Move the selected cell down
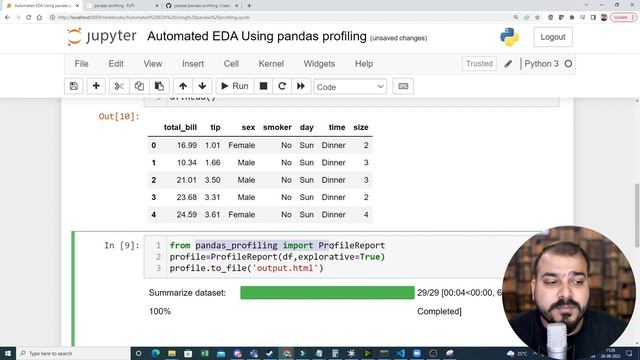The width and height of the screenshot is (640, 360). (x=202, y=86)
